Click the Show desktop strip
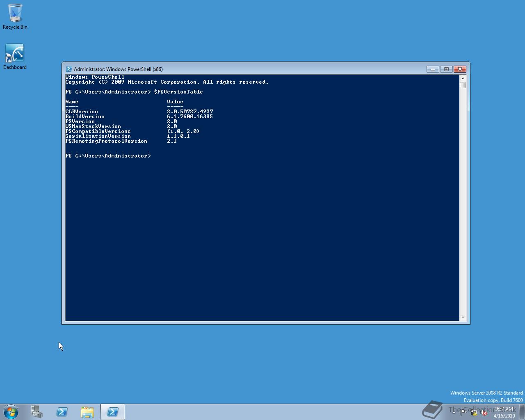Viewport: 525px width, 420px height. (x=522, y=412)
